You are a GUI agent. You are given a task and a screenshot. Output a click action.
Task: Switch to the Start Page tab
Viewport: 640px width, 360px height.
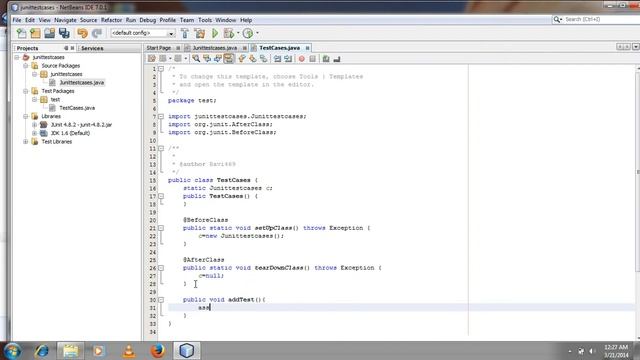click(x=159, y=48)
